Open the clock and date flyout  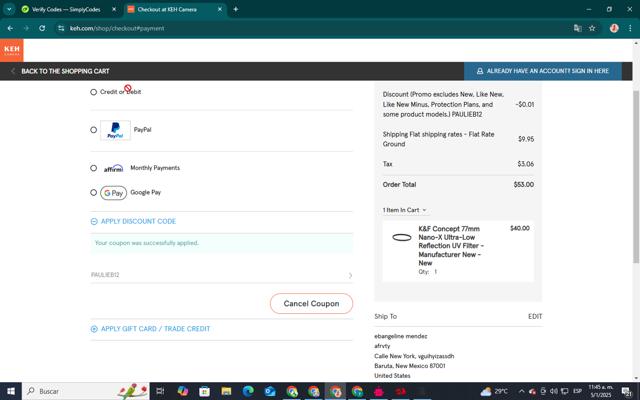tap(600, 391)
